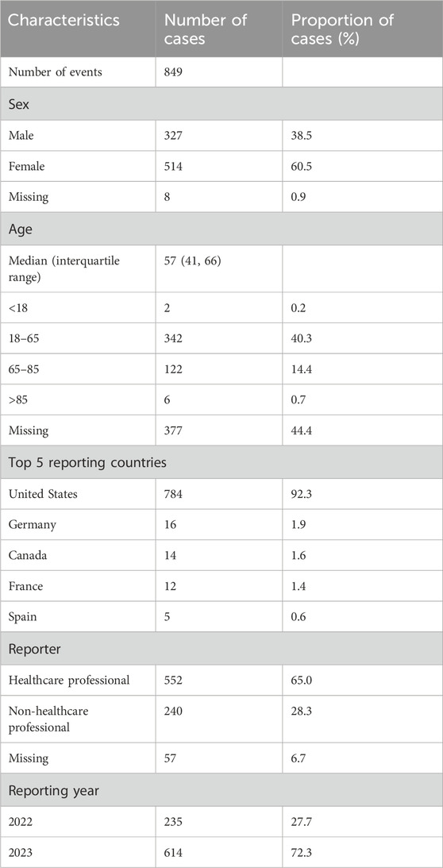The image size is (443, 868).
Task: Select the Number of events value 849
Action: point(175,71)
